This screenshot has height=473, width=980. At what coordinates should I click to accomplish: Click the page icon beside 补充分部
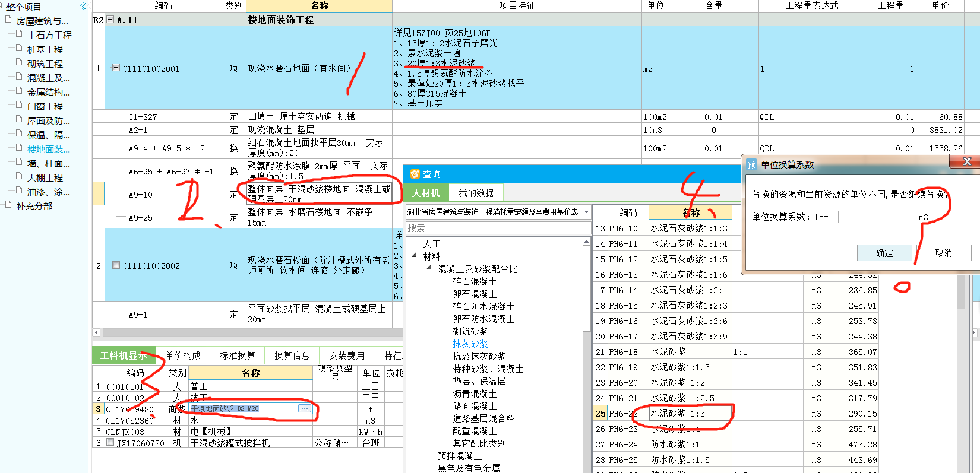point(8,205)
